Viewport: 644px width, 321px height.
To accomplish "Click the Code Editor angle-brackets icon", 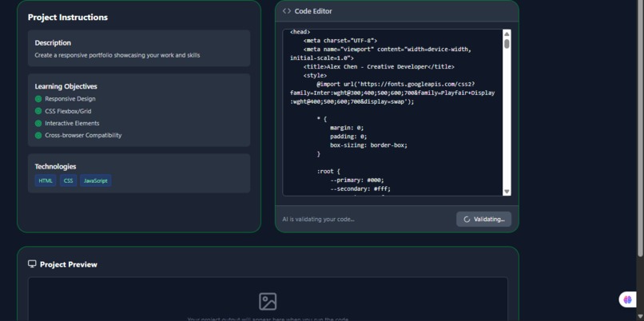I will tap(287, 11).
